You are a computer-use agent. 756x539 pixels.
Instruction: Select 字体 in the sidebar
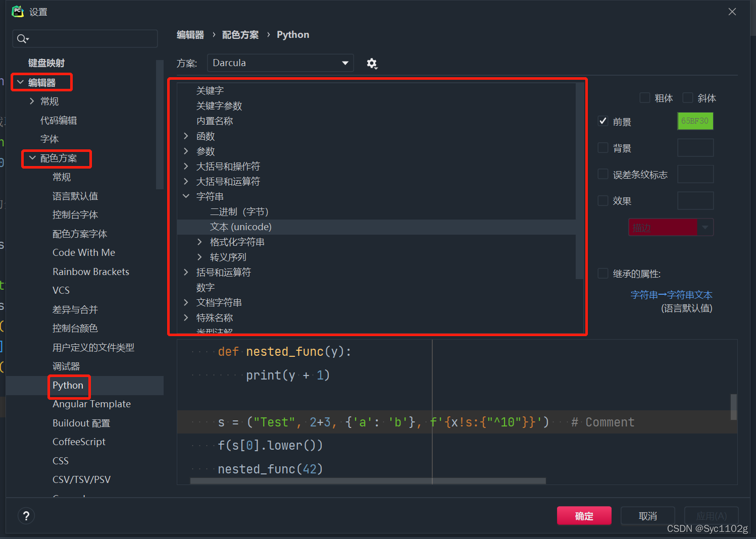click(49, 139)
